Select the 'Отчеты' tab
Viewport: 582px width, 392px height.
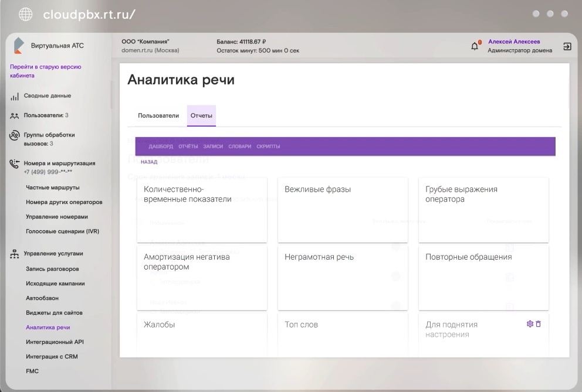coord(201,116)
